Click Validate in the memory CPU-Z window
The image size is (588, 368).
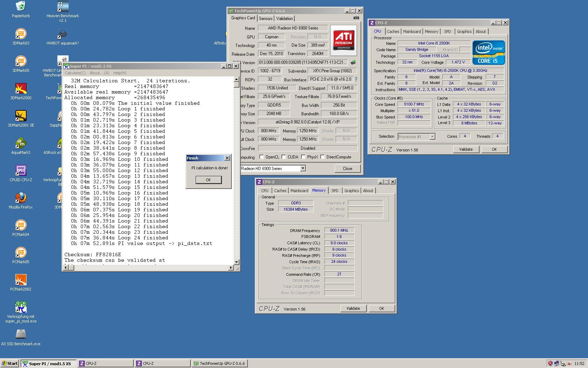click(353, 308)
